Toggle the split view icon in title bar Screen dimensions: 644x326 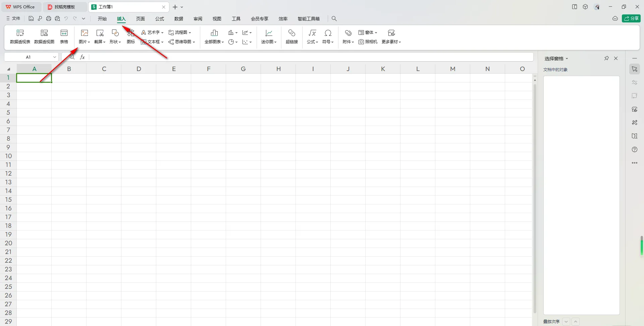point(574,6)
